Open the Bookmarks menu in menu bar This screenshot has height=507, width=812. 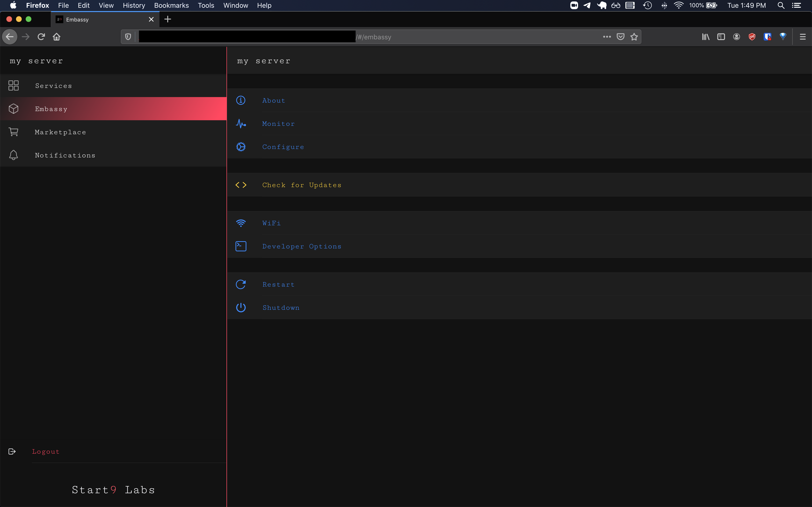[x=171, y=5]
